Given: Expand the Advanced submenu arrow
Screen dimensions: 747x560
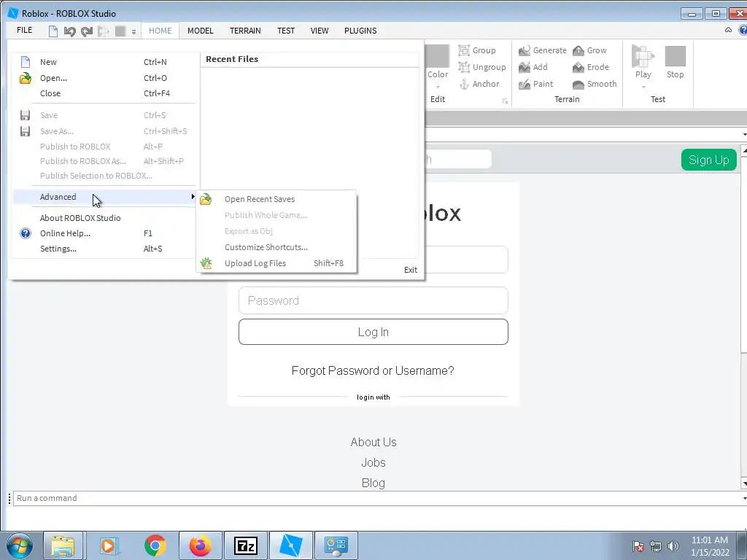Looking at the screenshot, I should (x=193, y=197).
